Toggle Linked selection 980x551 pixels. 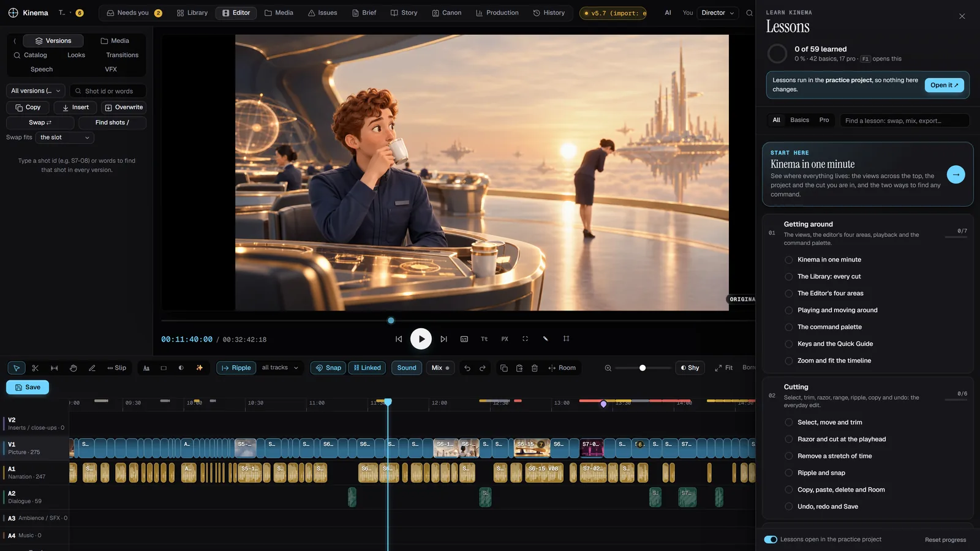(x=367, y=368)
